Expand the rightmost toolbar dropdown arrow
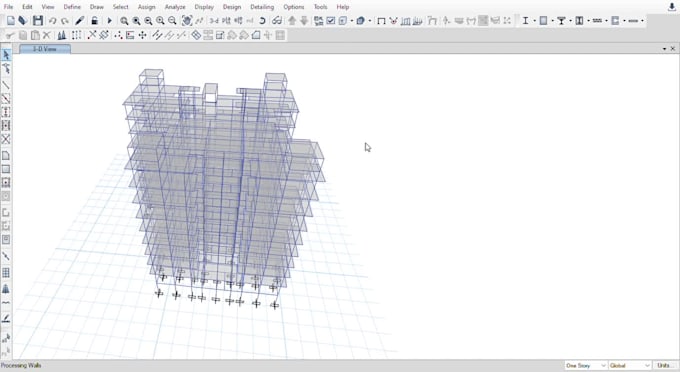The width and height of the screenshot is (680, 372). coord(642,20)
